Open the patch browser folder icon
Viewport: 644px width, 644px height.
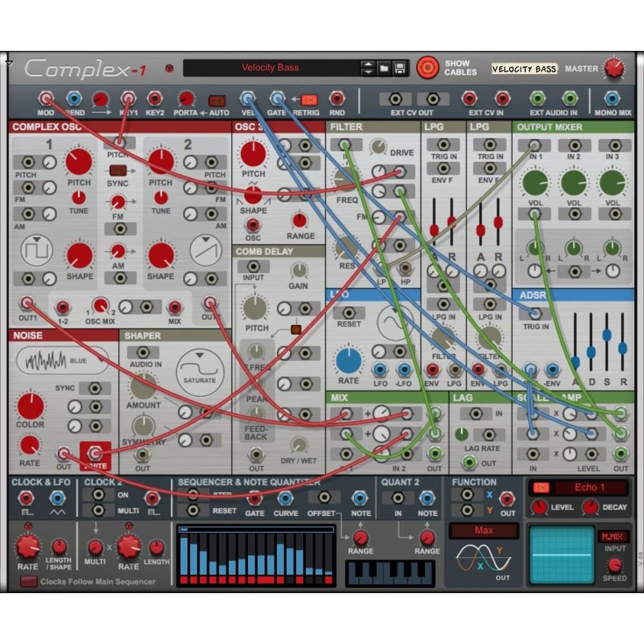(x=384, y=68)
